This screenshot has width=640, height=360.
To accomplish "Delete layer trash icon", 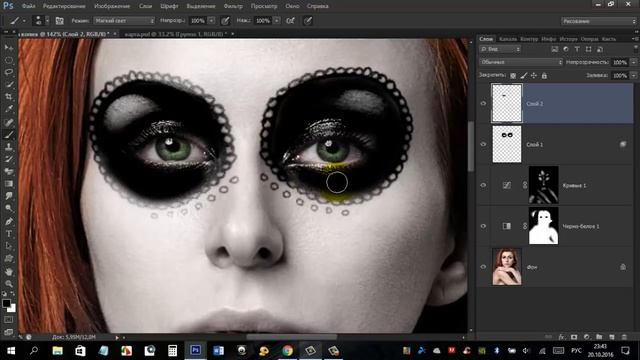I will pyautogui.click(x=624, y=337).
